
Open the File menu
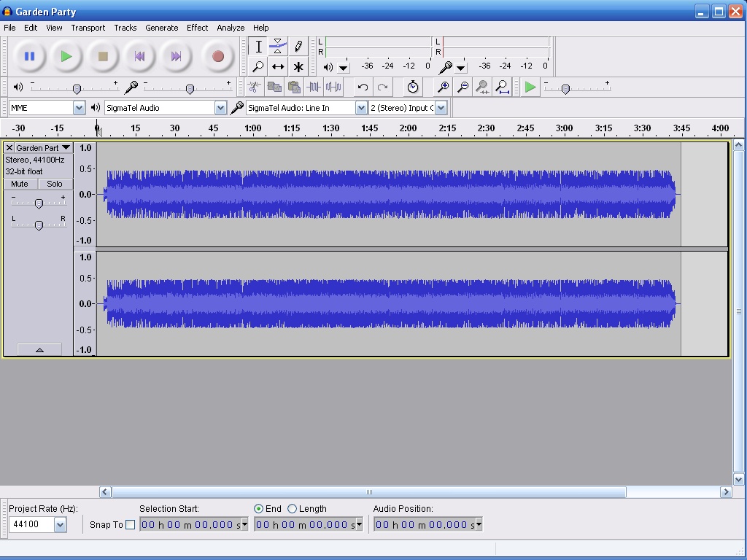point(9,28)
